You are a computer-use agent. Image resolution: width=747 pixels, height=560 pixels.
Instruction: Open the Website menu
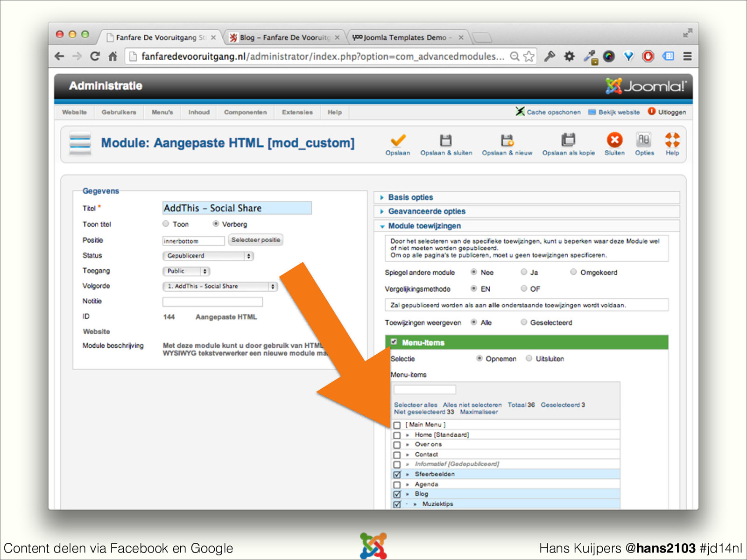(x=74, y=112)
